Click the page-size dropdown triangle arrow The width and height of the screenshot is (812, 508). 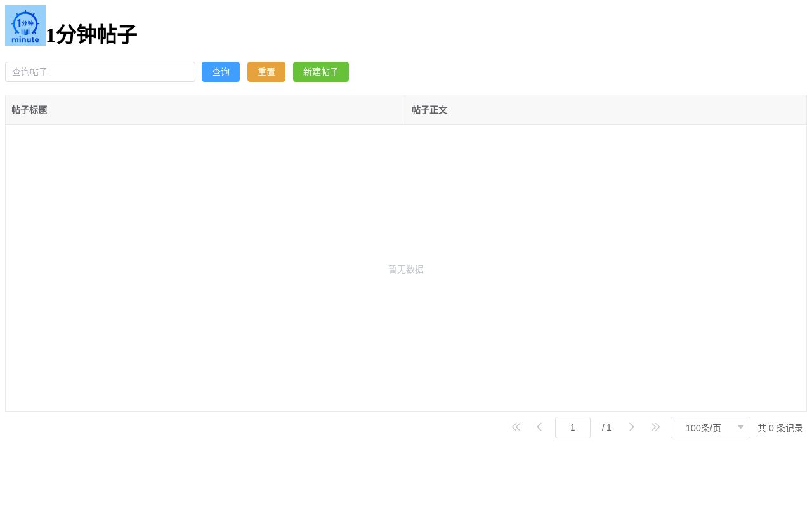coord(740,427)
